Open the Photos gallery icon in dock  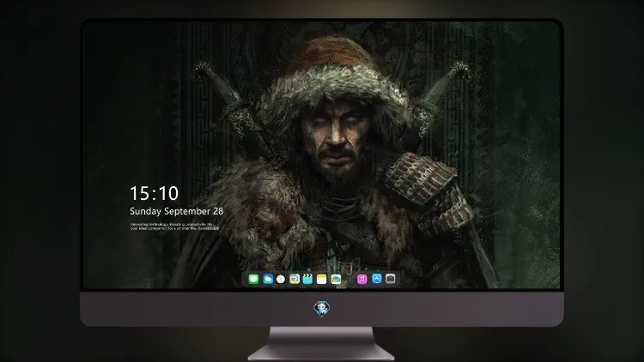coord(336,279)
